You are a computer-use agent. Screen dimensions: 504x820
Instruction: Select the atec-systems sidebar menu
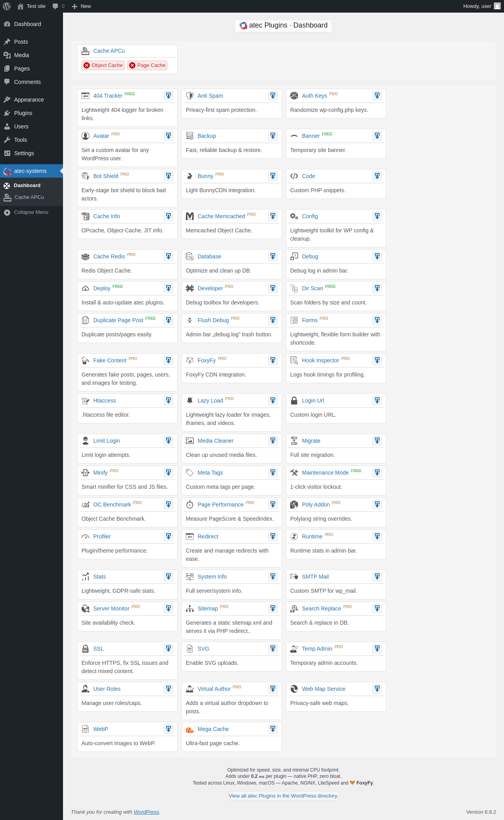click(x=31, y=171)
